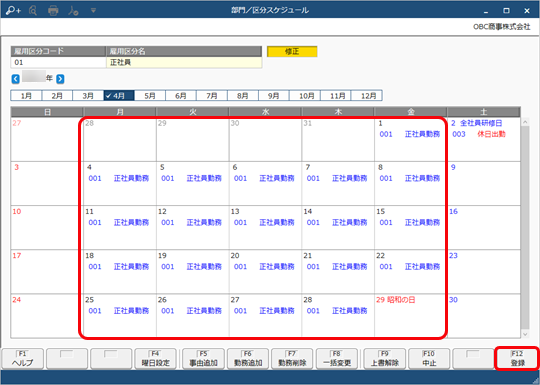Select the Saturday day 9 cell
540x385 pixels.
[484, 184]
